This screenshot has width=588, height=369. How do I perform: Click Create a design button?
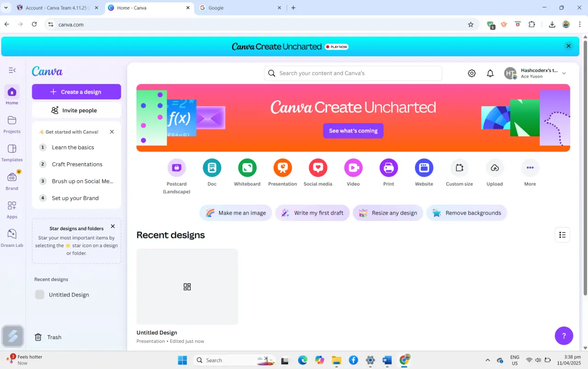click(76, 92)
